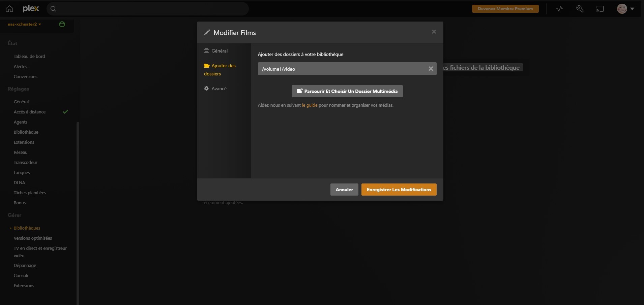The height and width of the screenshot is (305, 644).
Task: Open Extensions under Réglages
Action: pyautogui.click(x=24, y=142)
